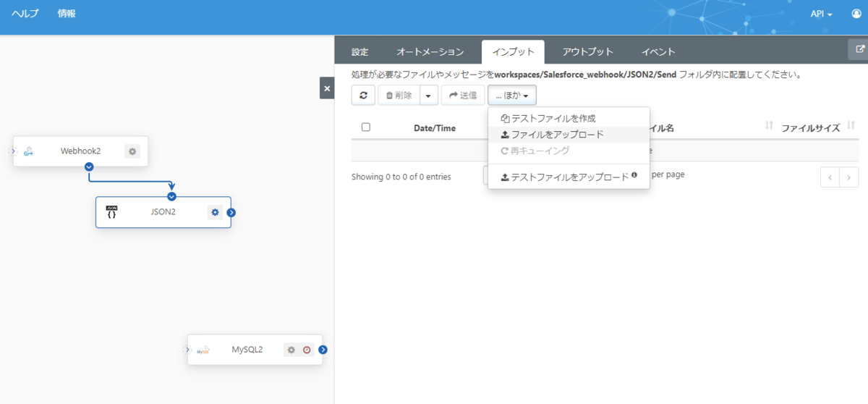The width and height of the screenshot is (868, 404).
Task: Go to next page of entries
Action: pos(849,177)
